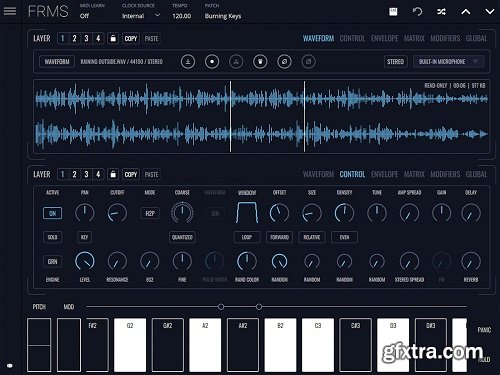Open the MIDI Learn Off selector
500x375 pixels.
pyautogui.click(x=85, y=16)
